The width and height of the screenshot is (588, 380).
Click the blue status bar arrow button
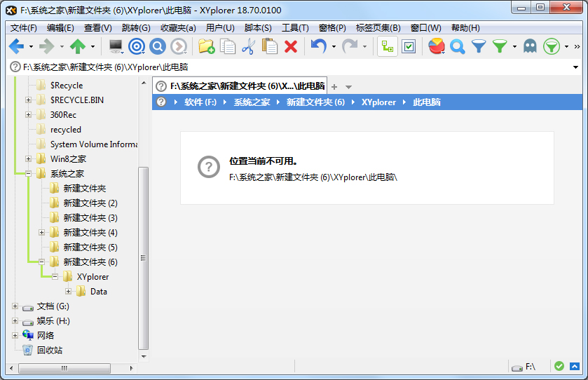[x=575, y=366]
